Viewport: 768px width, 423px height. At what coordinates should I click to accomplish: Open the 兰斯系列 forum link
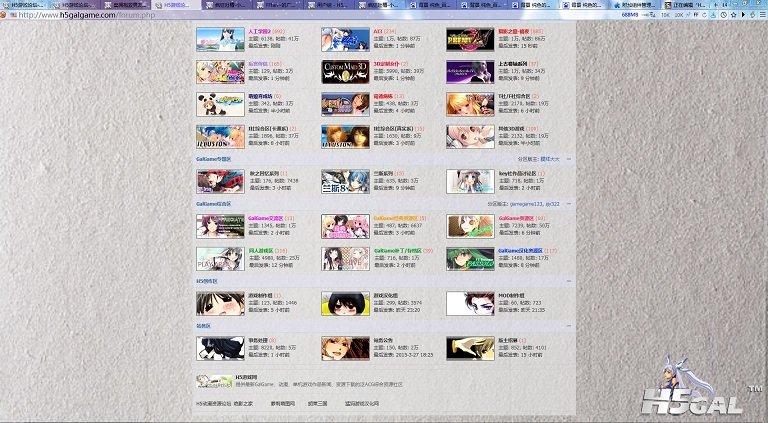[383, 173]
